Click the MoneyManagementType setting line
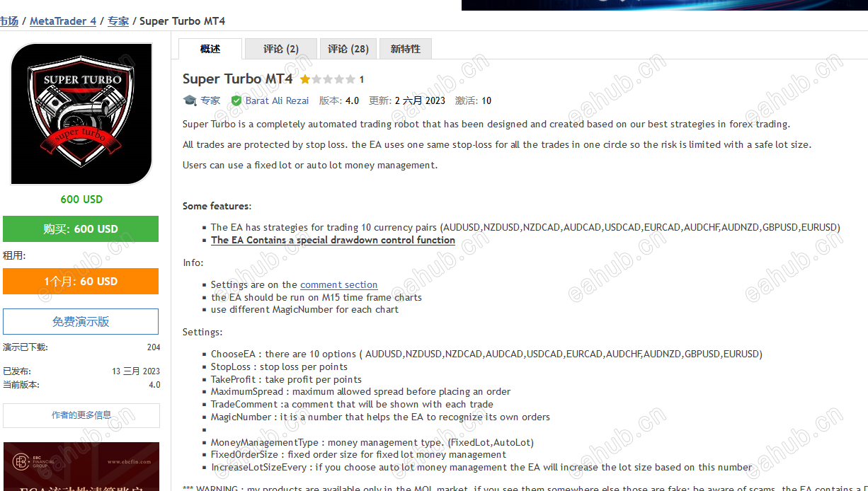Viewport: 868px width, 491px height. coord(372,442)
